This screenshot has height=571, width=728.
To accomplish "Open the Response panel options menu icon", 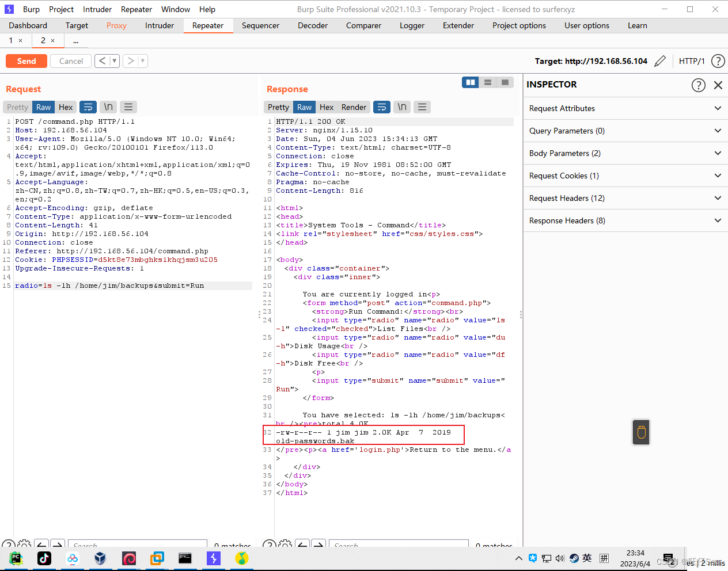I will point(422,107).
